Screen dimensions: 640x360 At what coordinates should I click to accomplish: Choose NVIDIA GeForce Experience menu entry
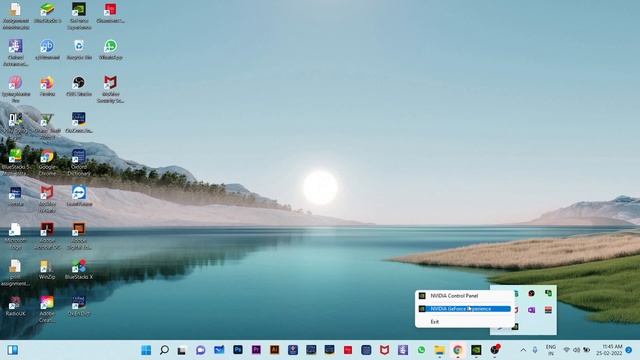tap(464, 309)
